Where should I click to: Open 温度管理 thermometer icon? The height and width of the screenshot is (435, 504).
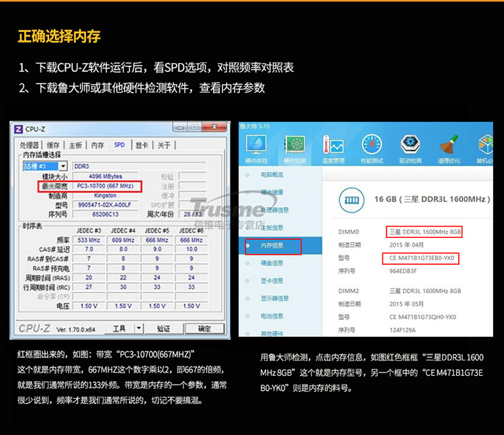[x=333, y=145]
